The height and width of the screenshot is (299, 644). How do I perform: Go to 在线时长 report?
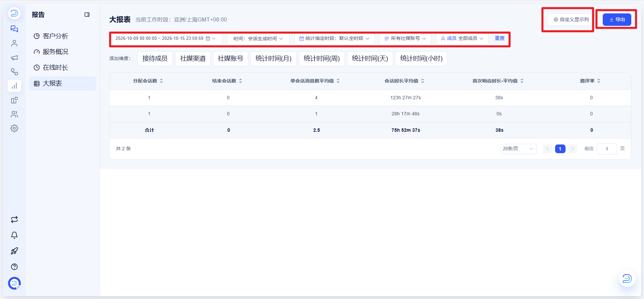pyautogui.click(x=62, y=67)
